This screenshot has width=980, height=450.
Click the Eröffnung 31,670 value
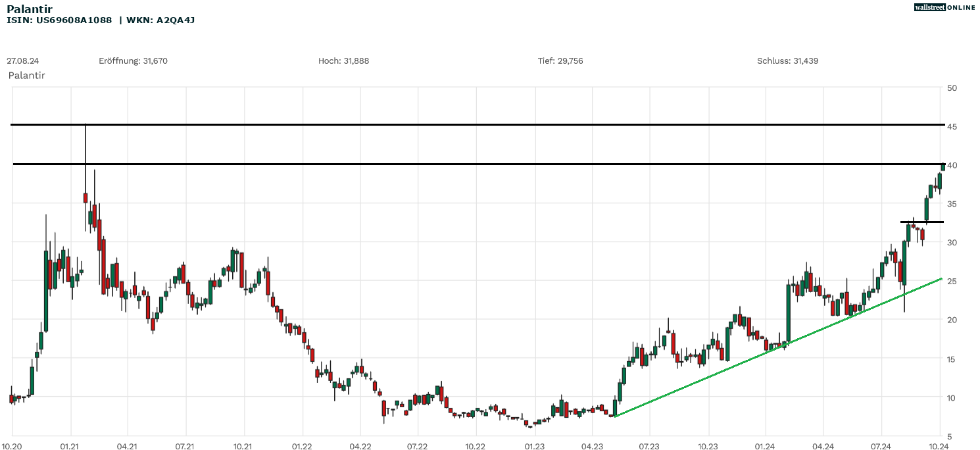(133, 61)
